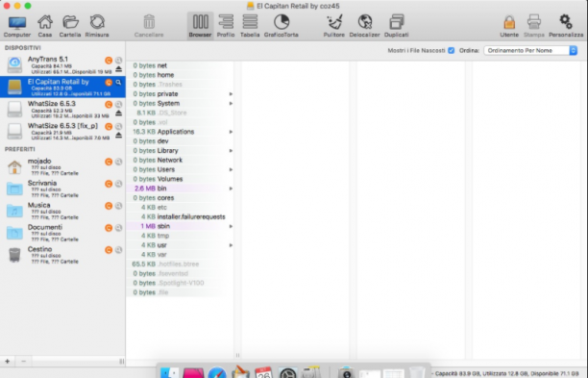The image size is (588, 378).
Task: Switch to Browser view
Action: (200, 26)
